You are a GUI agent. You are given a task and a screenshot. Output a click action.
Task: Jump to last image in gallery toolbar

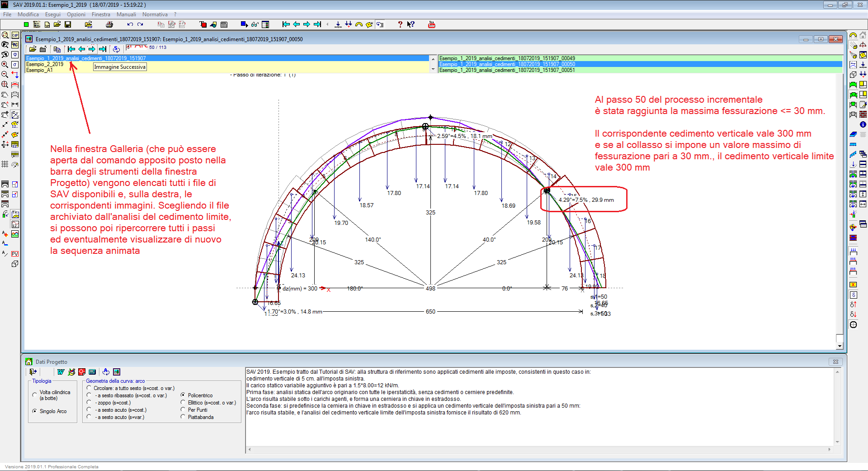(x=103, y=49)
